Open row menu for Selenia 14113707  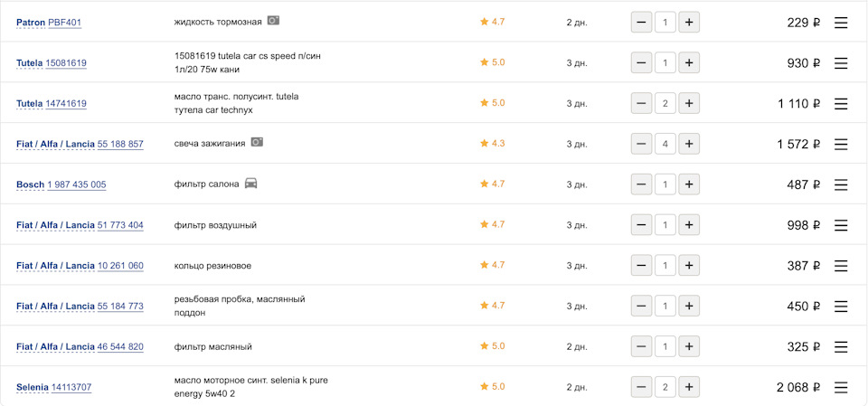point(841,387)
